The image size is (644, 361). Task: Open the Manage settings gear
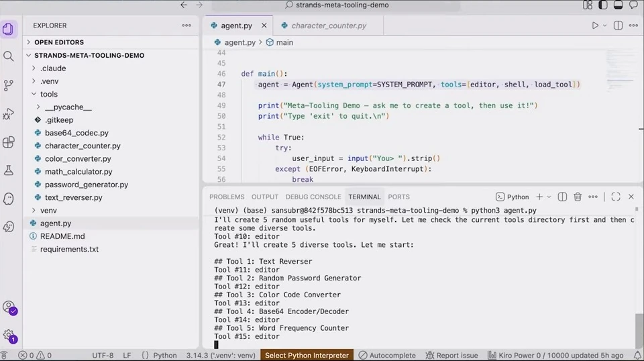[9, 336]
